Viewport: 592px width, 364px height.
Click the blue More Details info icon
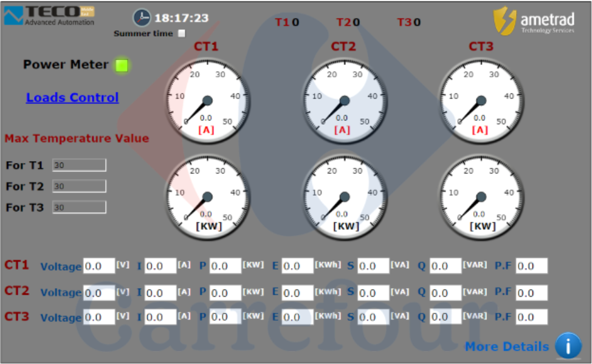tap(568, 346)
